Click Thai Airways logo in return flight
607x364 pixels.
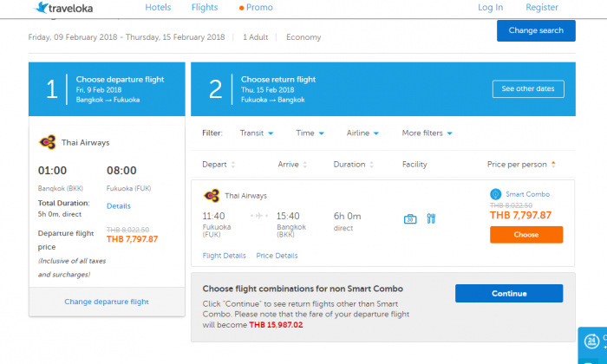(x=212, y=196)
